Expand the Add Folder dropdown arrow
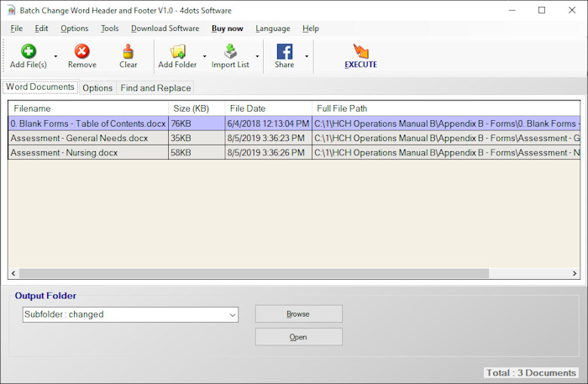The image size is (588, 384). (x=205, y=56)
